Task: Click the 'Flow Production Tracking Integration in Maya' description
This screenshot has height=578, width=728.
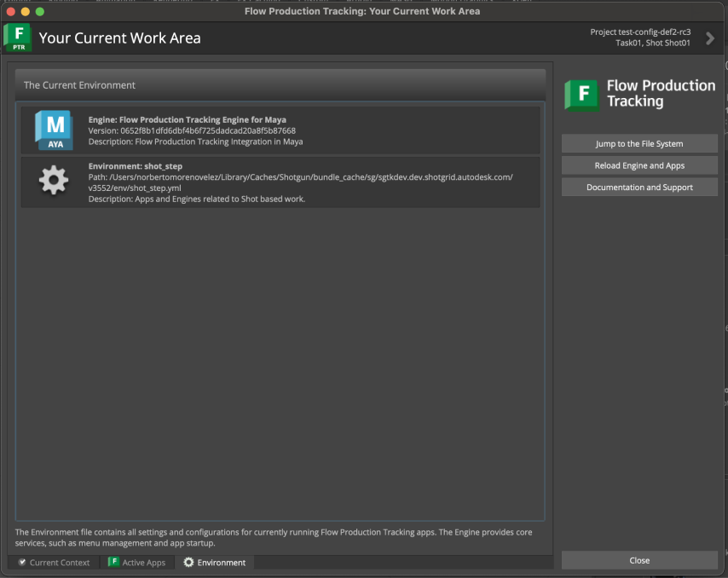Action: (195, 142)
